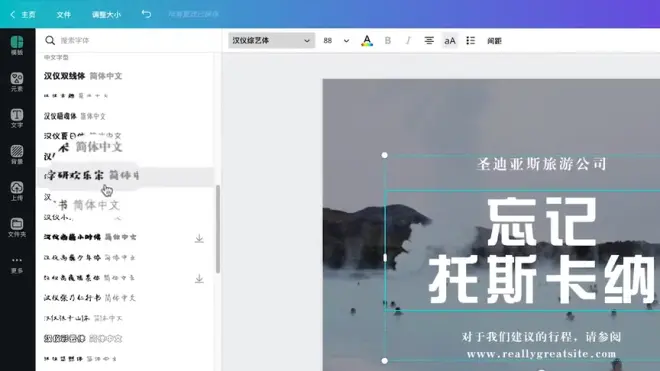Open the 间距 spacing options

[x=495, y=41]
